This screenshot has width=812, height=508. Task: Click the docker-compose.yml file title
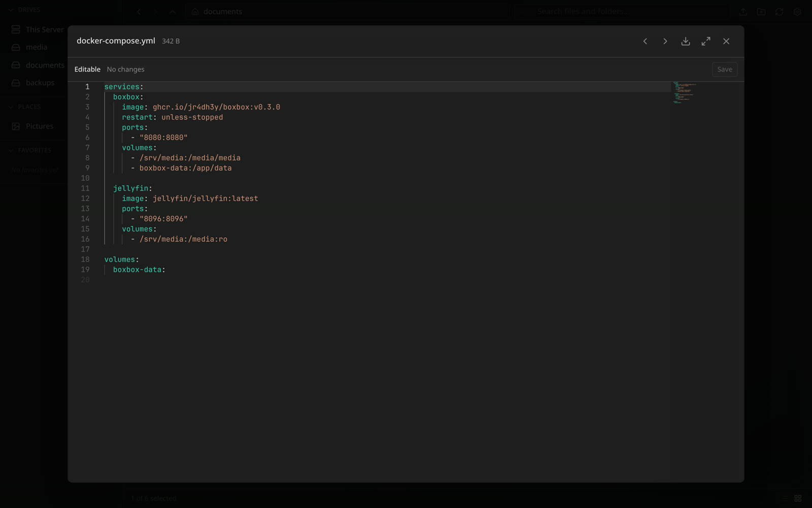116,41
